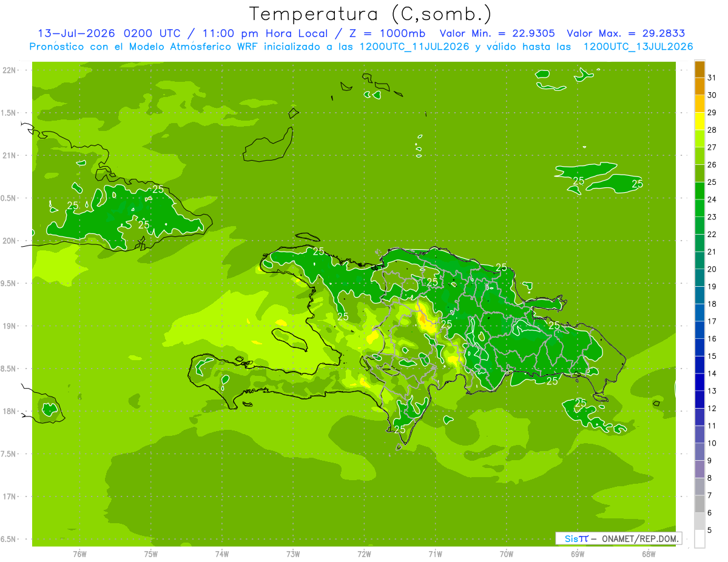Click the "ONAMET/REP.DOM." credit label
The width and height of the screenshot is (728, 562).
(639, 538)
